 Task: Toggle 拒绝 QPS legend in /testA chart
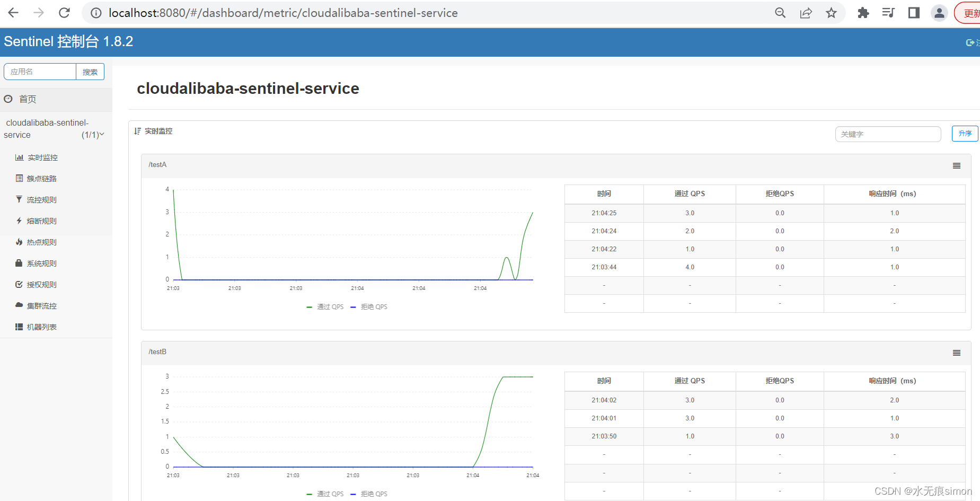point(369,307)
